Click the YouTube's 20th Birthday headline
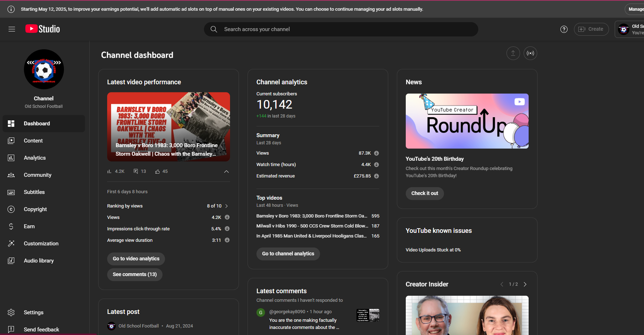This screenshot has height=335, width=644. (435, 159)
